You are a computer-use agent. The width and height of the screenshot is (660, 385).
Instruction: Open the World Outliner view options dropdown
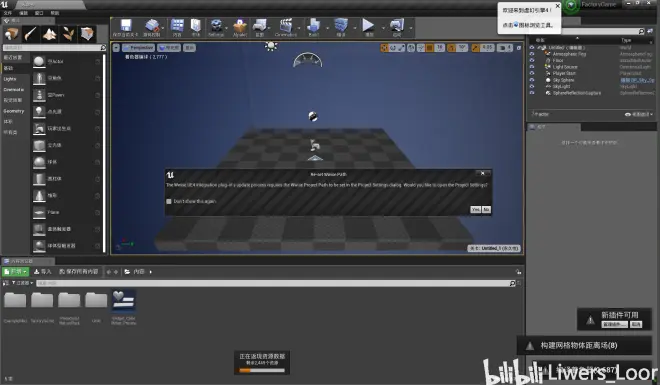[x=639, y=114]
